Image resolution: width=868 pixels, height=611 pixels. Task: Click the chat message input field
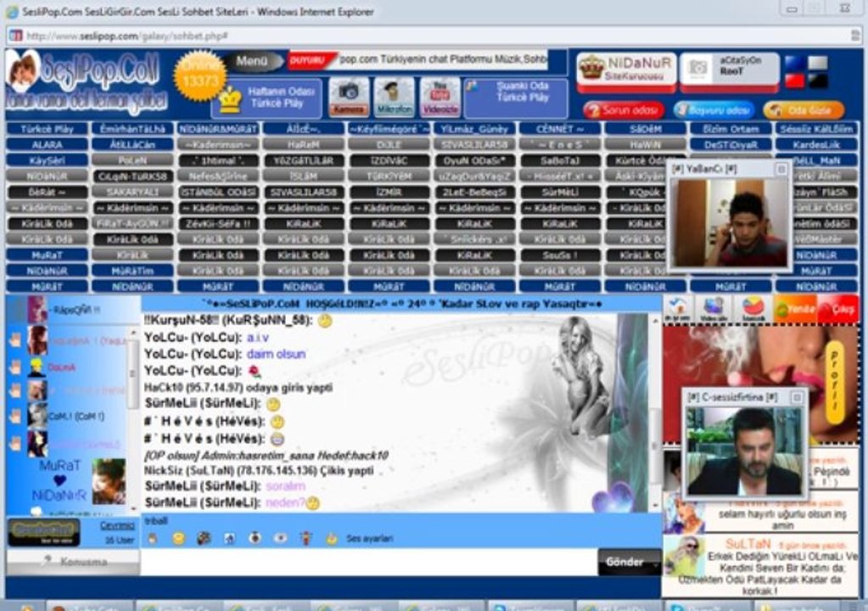pyautogui.click(x=369, y=562)
